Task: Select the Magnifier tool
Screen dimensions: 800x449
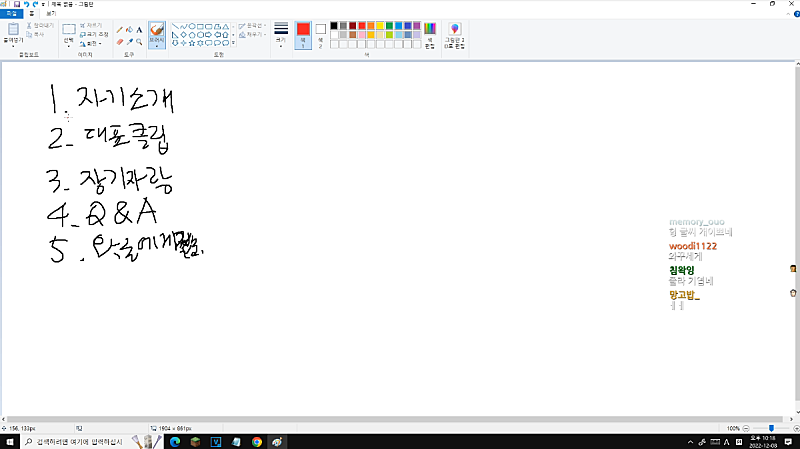Action: (139, 42)
